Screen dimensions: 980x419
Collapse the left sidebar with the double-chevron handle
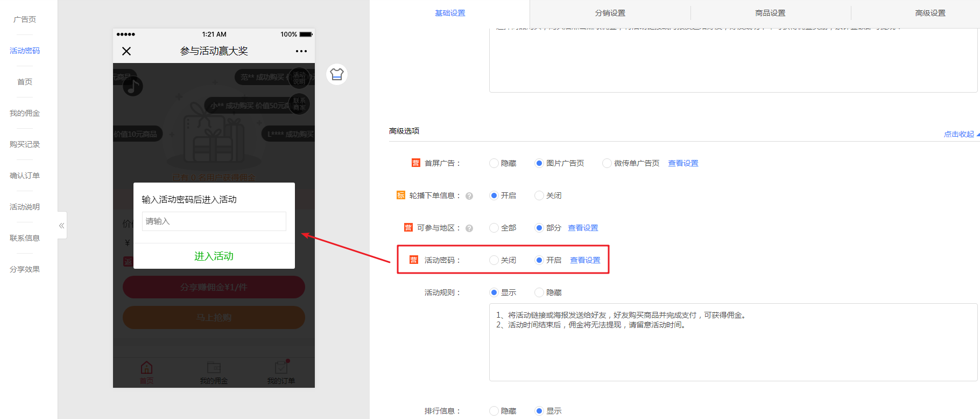[62, 226]
